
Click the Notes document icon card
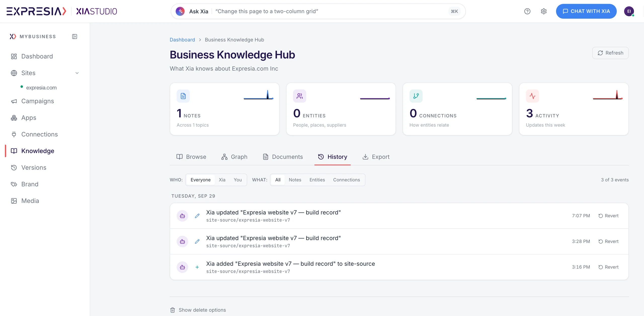click(183, 96)
